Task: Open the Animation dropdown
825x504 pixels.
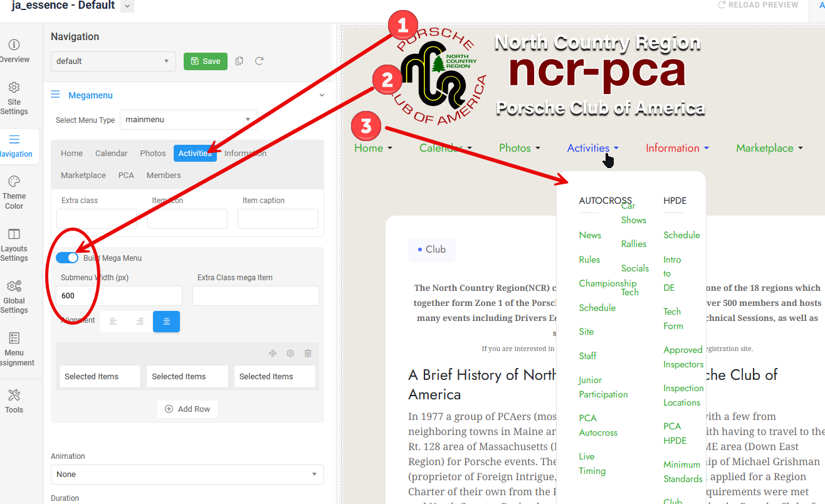Action: tap(187, 475)
